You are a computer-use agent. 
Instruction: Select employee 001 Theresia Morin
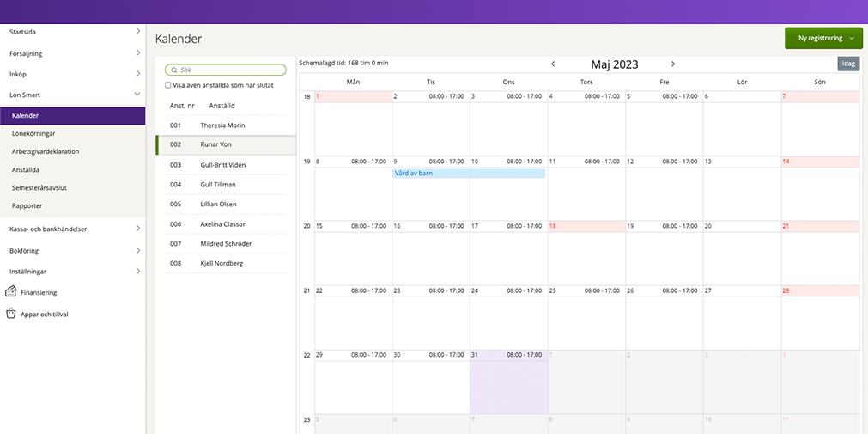point(226,125)
